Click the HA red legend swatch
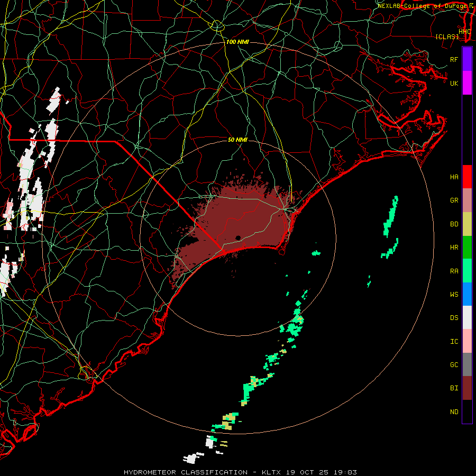 (467, 177)
